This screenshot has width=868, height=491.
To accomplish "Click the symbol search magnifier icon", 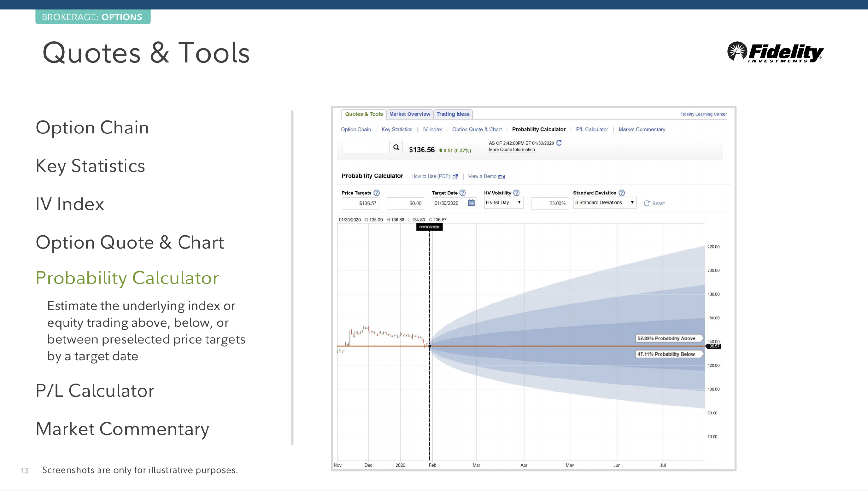I will (396, 147).
